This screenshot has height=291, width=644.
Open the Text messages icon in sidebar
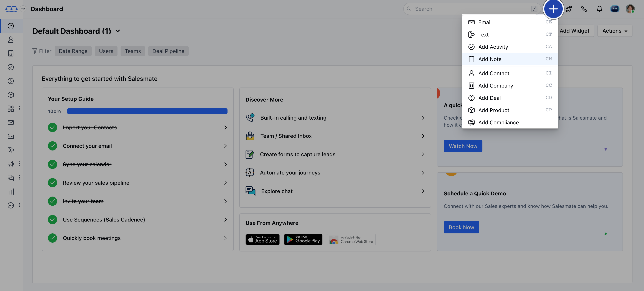(11, 150)
